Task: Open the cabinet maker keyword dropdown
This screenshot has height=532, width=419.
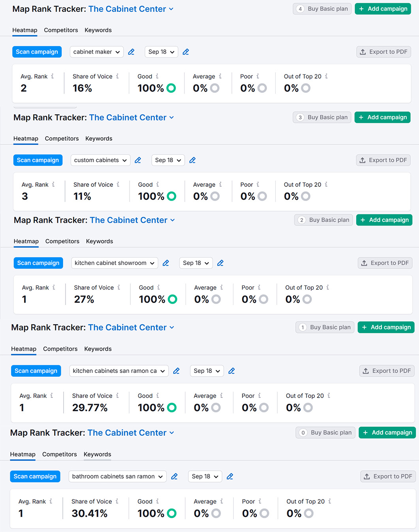Action: pos(96,52)
